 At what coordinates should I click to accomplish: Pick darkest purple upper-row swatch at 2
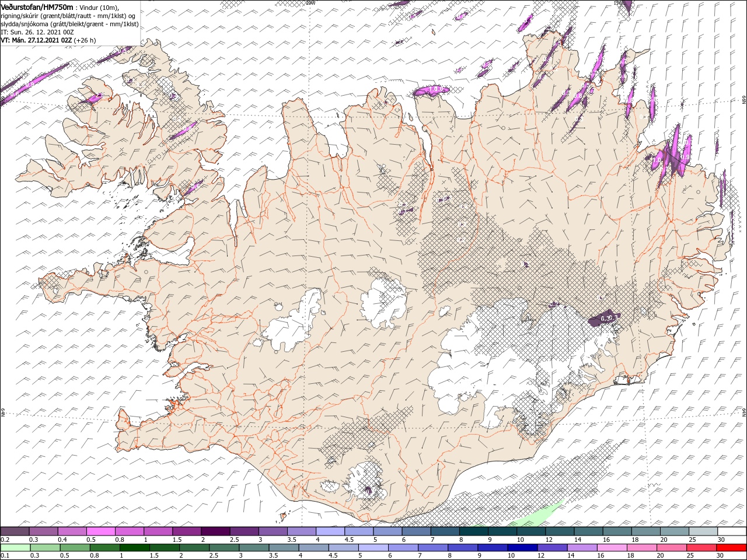pos(215,531)
